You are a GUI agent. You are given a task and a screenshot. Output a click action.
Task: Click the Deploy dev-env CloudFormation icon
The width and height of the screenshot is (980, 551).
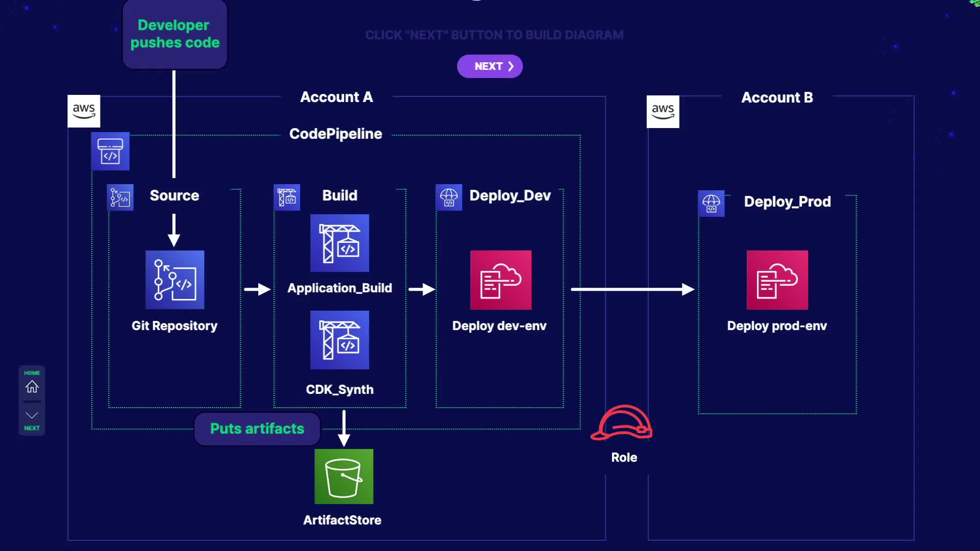tap(500, 280)
